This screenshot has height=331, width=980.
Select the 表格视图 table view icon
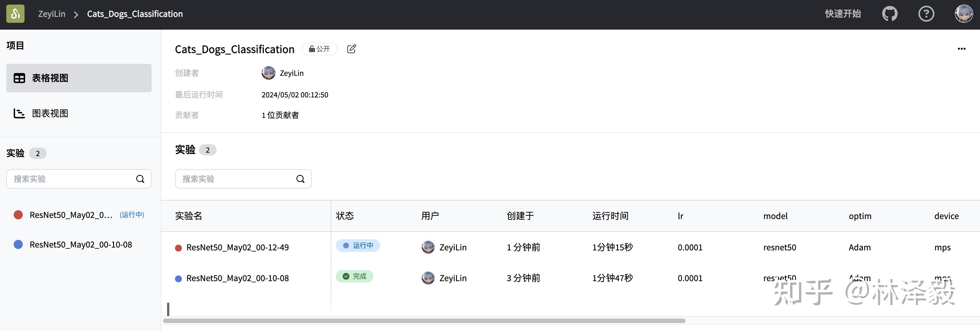(19, 78)
